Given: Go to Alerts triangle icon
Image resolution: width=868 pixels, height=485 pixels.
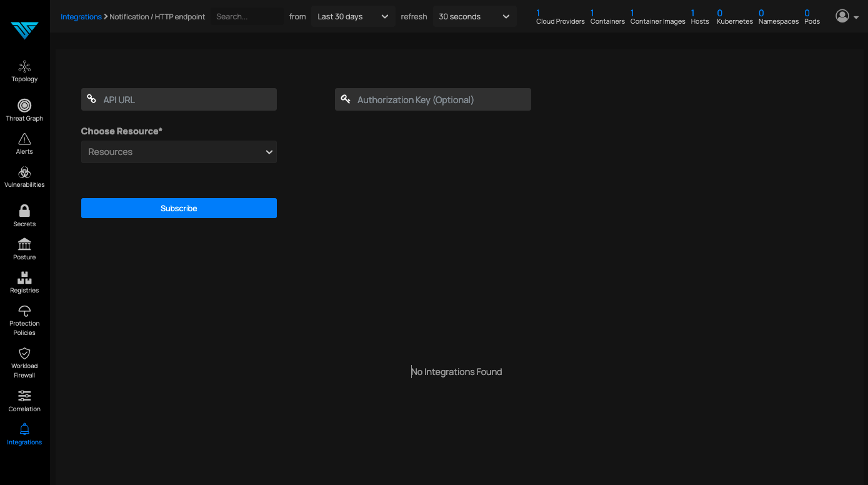Looking at the screenshot, I should 24,139.
